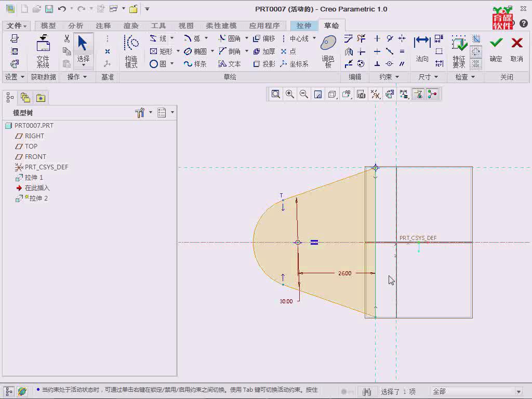Expand the Operations (操作) group menu
The image size is (532, 399).
tap(77, 77)
